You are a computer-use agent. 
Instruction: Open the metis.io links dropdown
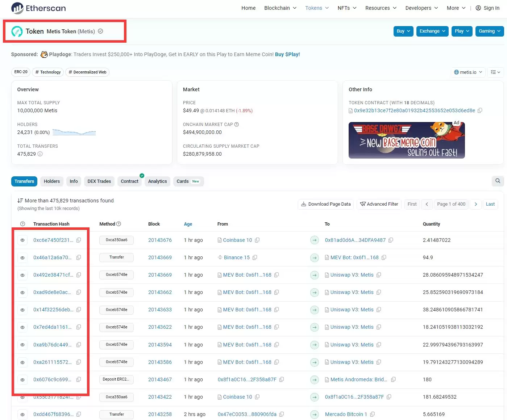click(x=468, y=72)
